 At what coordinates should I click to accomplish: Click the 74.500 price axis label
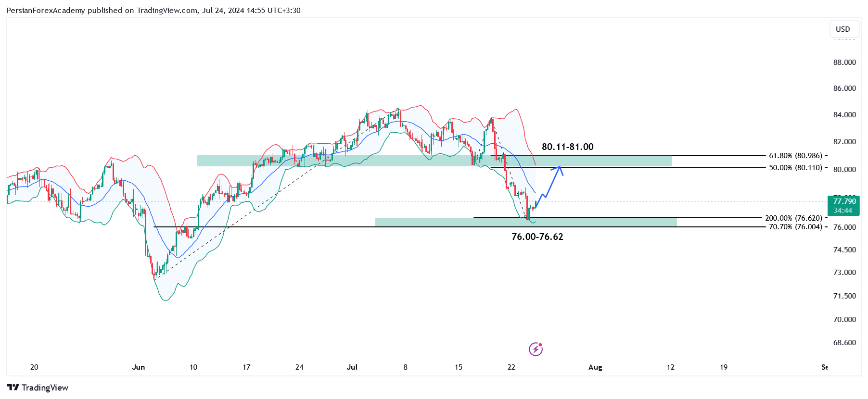pyautogui.click(x=844, y=249)
